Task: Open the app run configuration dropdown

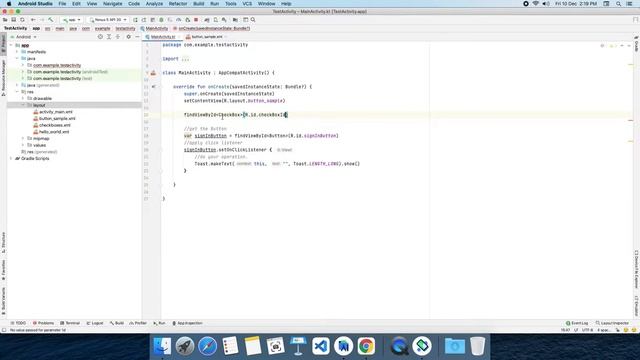Action: 72,20
